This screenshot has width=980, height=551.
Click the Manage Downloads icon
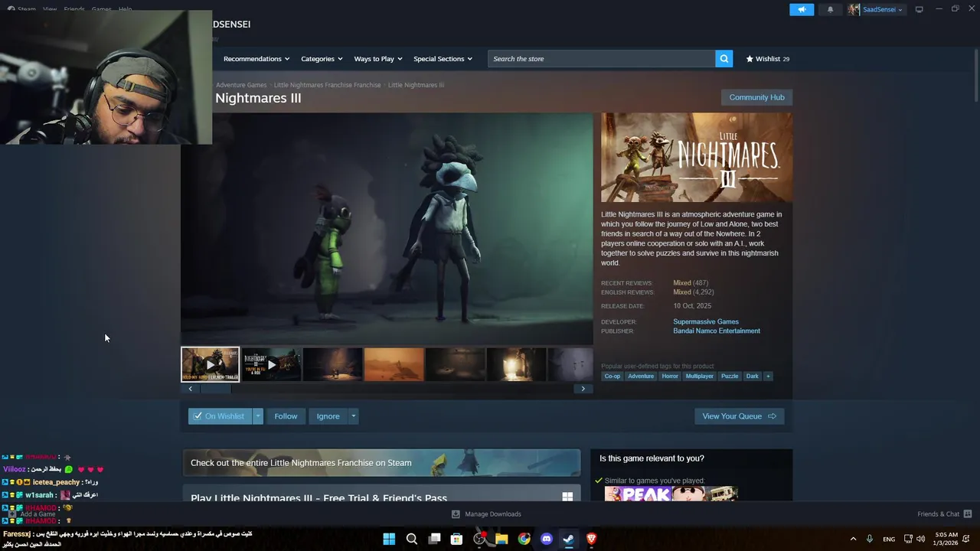(456, 514)
